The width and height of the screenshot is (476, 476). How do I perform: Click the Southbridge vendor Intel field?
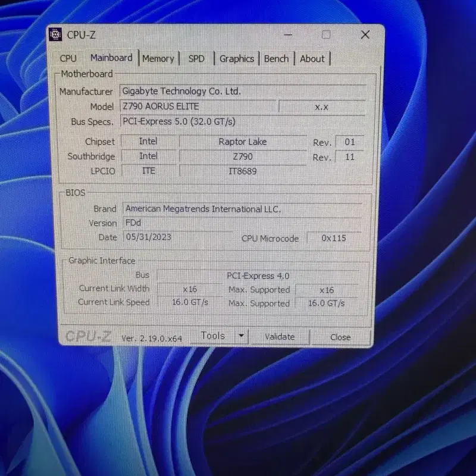click(x=148, y=156)
